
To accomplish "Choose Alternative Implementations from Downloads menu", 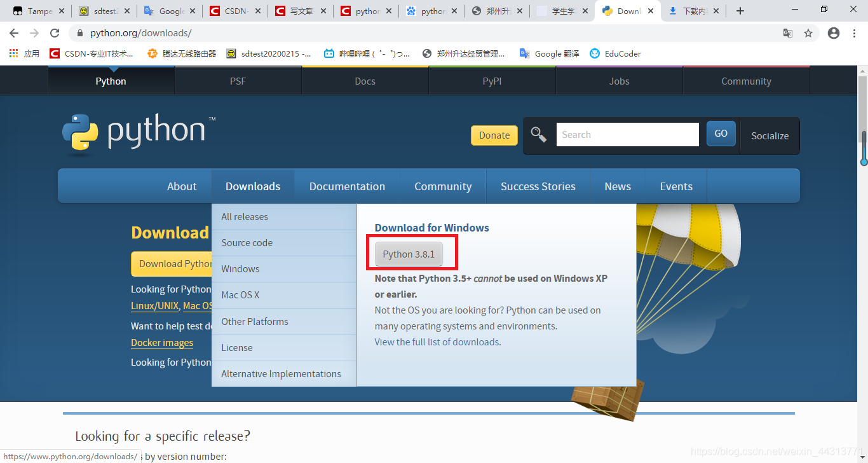I will [284, 374].
